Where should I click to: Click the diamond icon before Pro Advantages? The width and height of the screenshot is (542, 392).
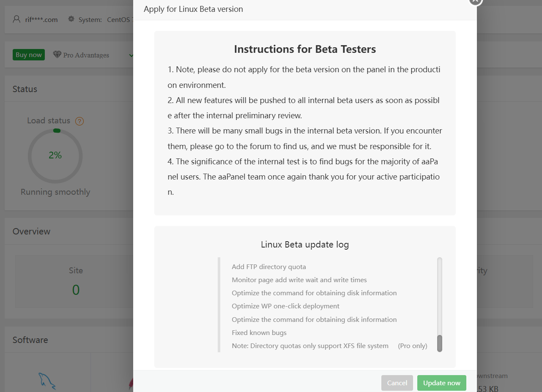coord(56,55)
